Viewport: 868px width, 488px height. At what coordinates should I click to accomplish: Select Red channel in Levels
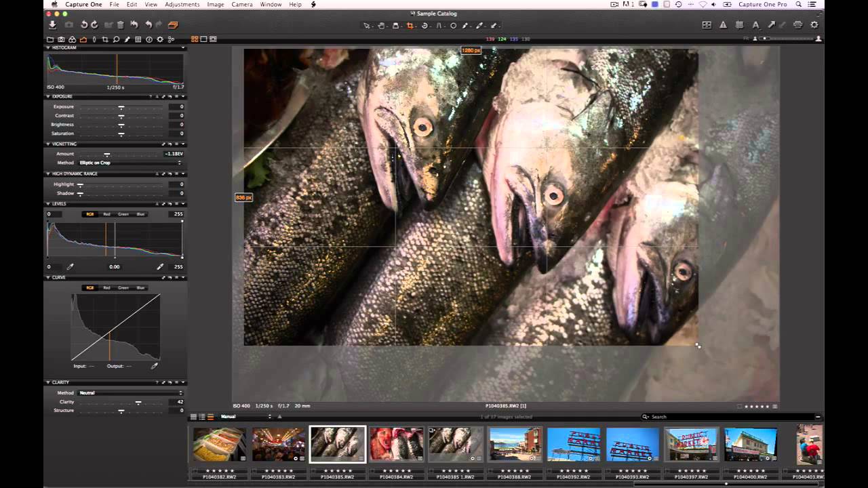(106, 214)
